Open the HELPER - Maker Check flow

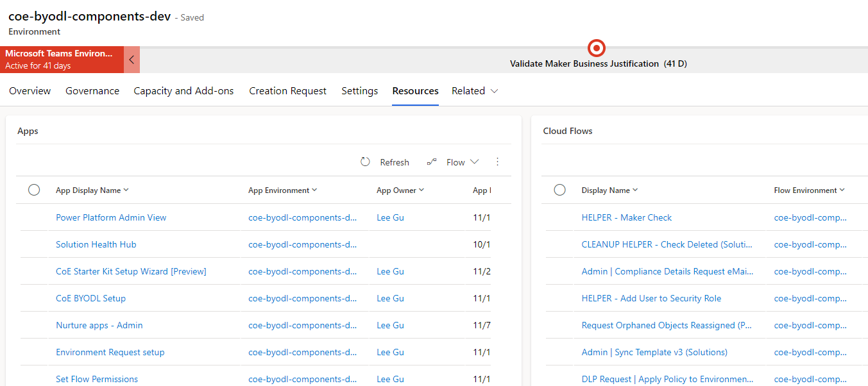click(626, 217)
